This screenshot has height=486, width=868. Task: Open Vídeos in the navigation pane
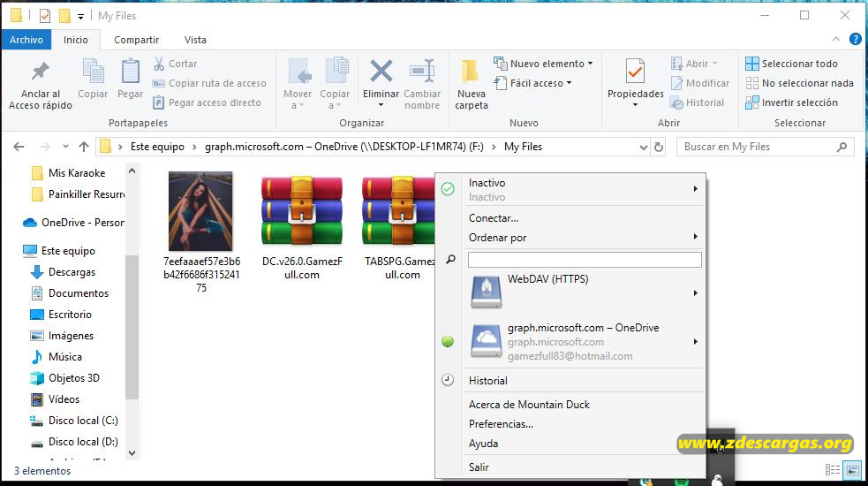coord(56,399)
